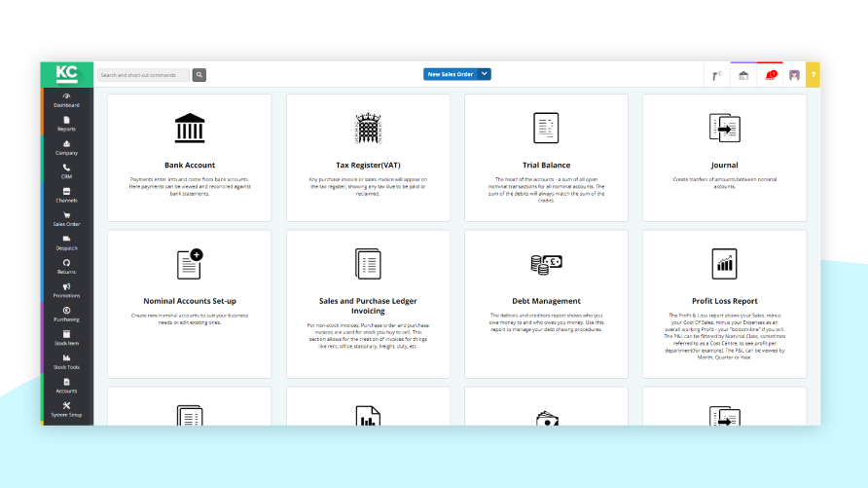Viewport: 868px width, 488px height.
Task: Open Channels in the sidebar
Action: pos(66,196)
